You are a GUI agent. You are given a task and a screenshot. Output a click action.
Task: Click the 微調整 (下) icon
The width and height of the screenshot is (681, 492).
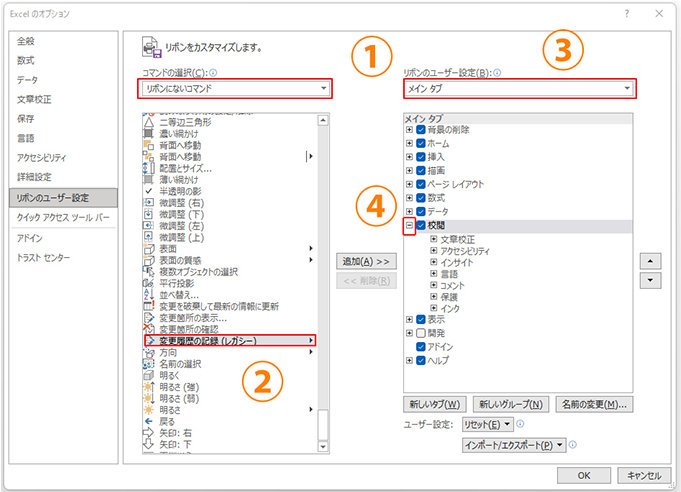[x=149, y=214]
